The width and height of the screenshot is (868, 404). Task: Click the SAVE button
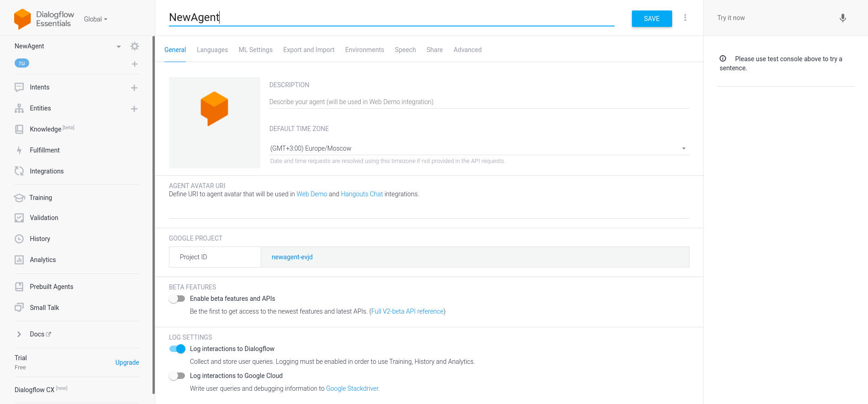point(652,19)
